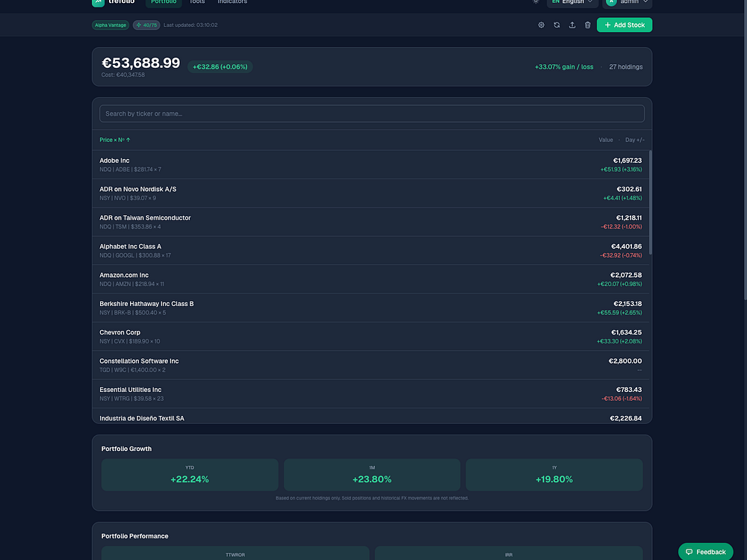This screenshot has width=747, height=560.
Task: Sort by Price × Nº column header
Action: (x=115, y=140)
